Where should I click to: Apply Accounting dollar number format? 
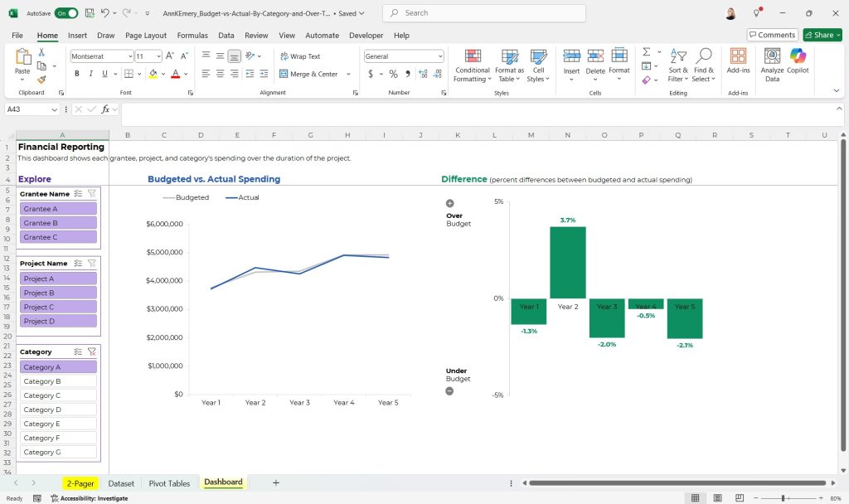(371, 74)
